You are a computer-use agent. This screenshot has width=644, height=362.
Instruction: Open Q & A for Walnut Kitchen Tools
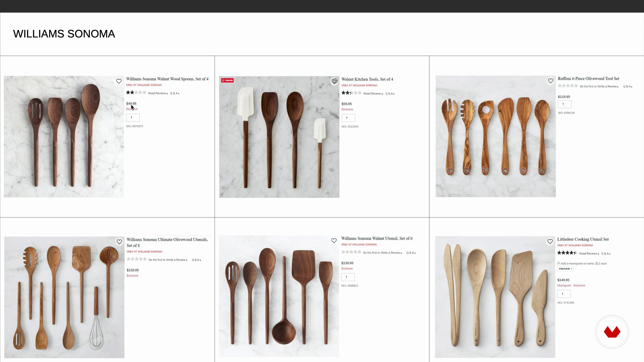pos(390,94)
